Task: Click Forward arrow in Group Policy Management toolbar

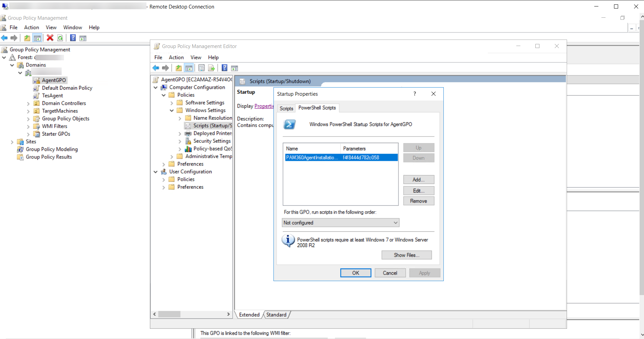Action: coord(14,38)
